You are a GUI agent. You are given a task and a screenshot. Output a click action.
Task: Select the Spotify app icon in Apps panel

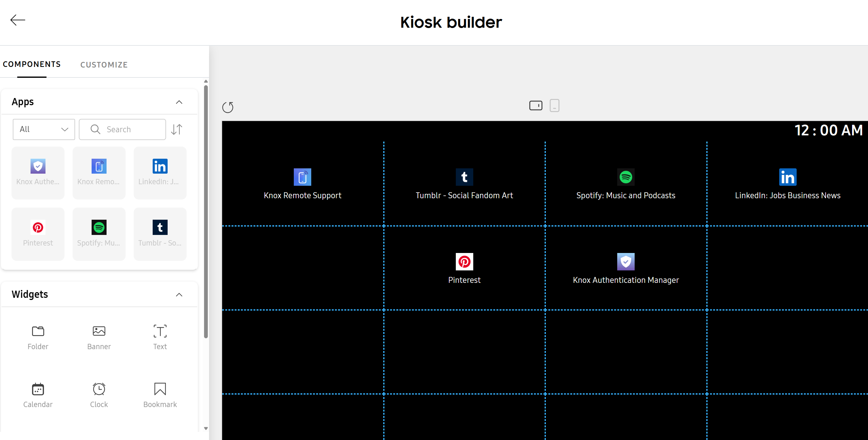(99, 227)
